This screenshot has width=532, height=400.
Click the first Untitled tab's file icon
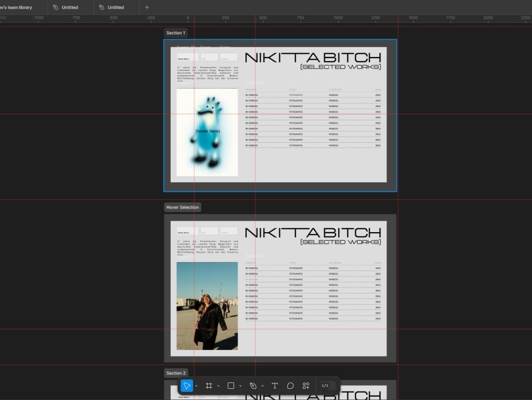coord(56,7)
